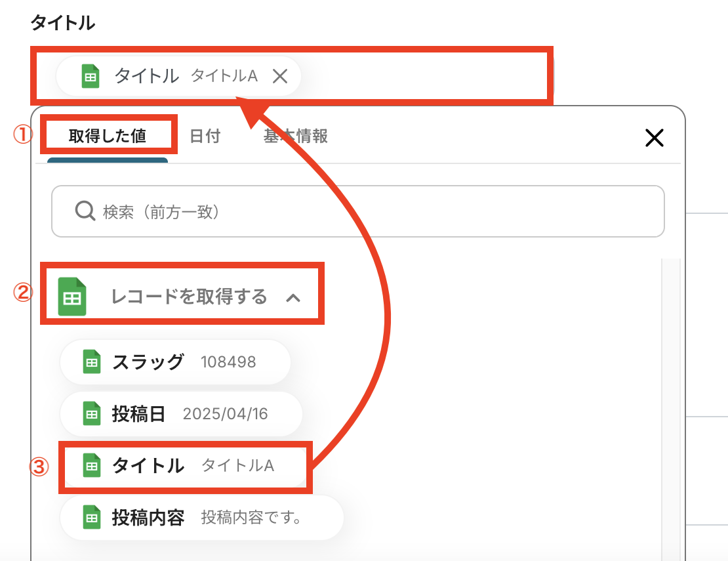Click the sheet icon on タイトル list chip

pyautogui.click(x=92, y=466)
